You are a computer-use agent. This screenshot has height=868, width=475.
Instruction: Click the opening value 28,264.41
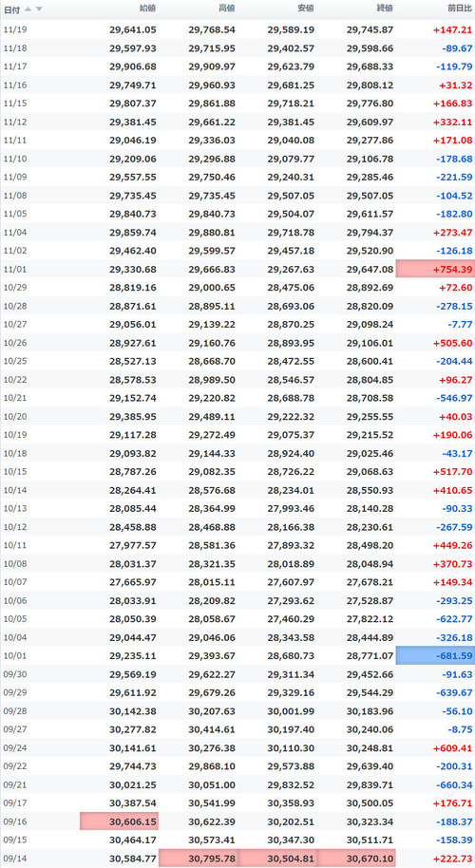(133, 490)
